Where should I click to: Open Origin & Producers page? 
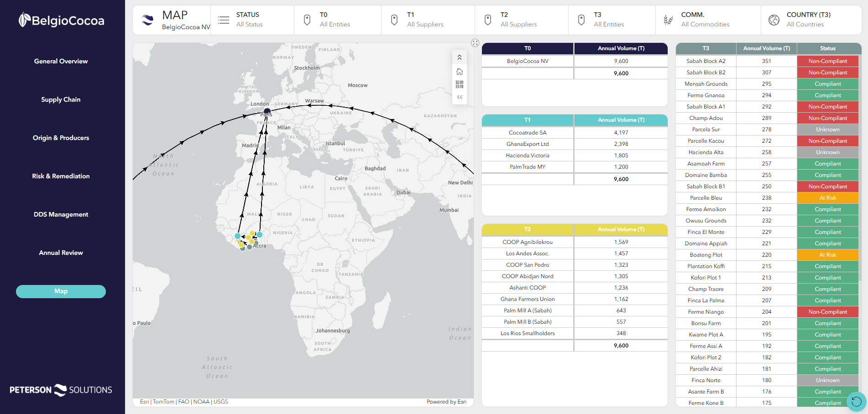pos(61,138)
